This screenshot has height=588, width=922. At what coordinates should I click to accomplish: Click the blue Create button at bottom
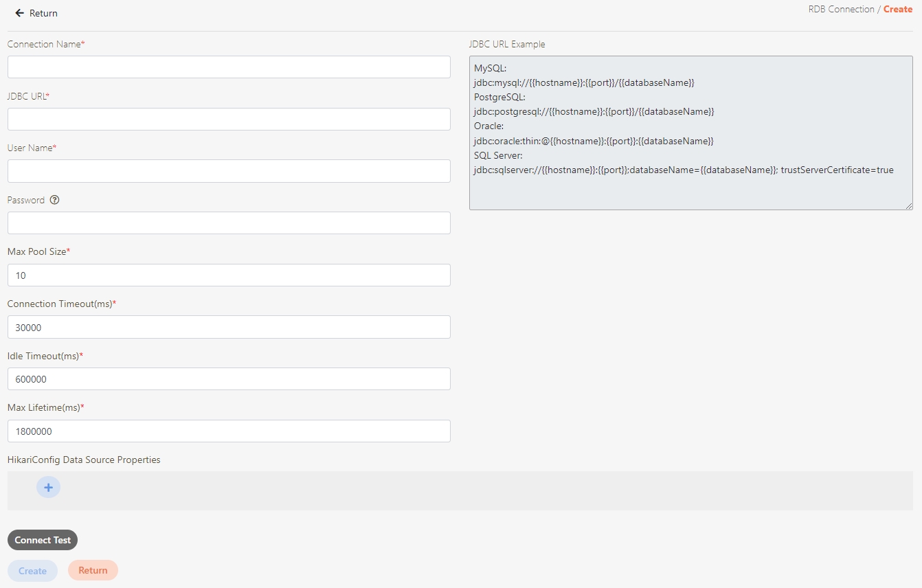pos(32,571)
